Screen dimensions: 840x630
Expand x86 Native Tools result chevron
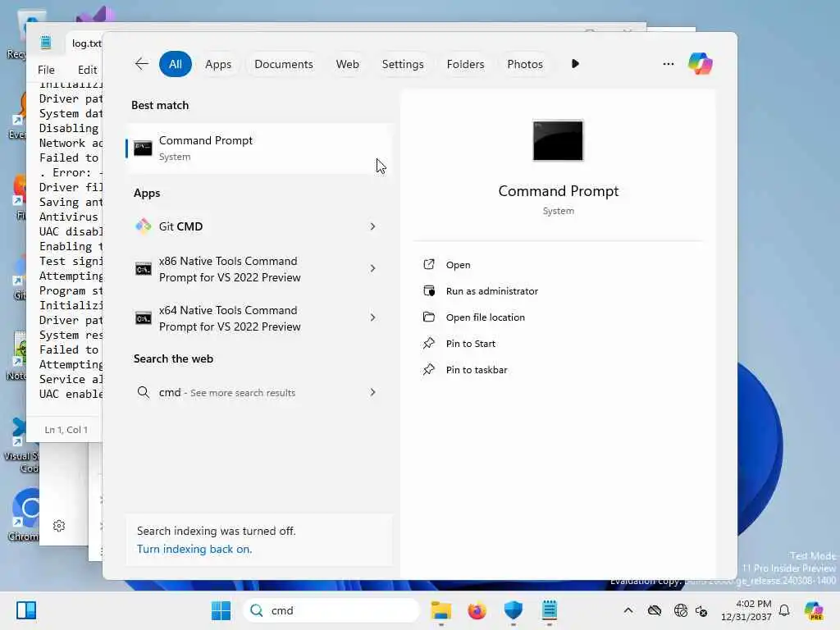(372, 268)
